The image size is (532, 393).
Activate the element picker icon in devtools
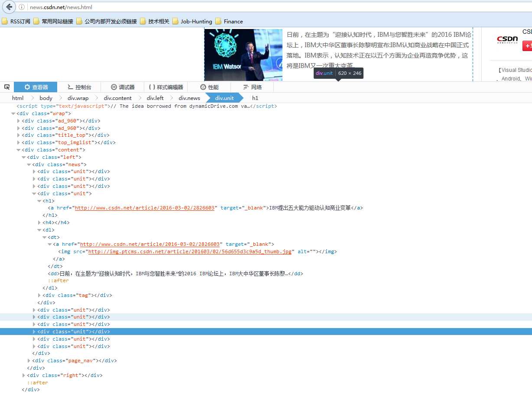[x=7, y=87]
